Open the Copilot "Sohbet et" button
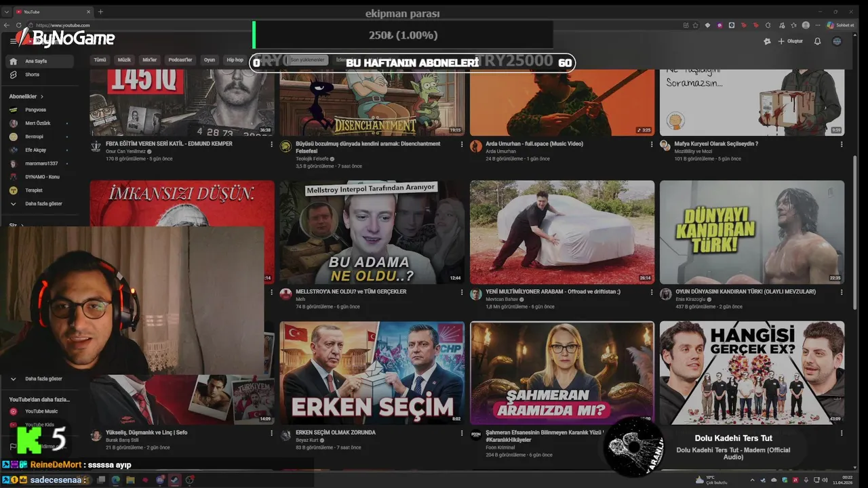868x488 pixels. pos(840,25)
